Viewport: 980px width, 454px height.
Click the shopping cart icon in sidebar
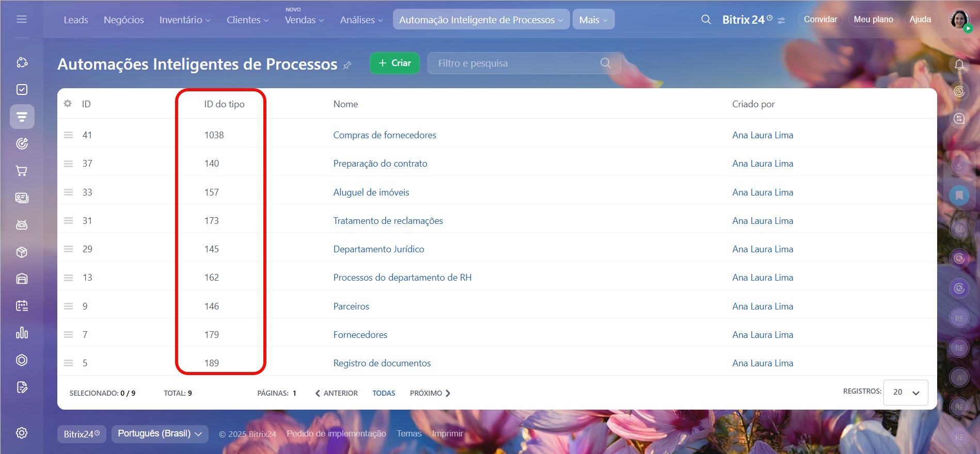pyautogui.click(x=22, y=171)
